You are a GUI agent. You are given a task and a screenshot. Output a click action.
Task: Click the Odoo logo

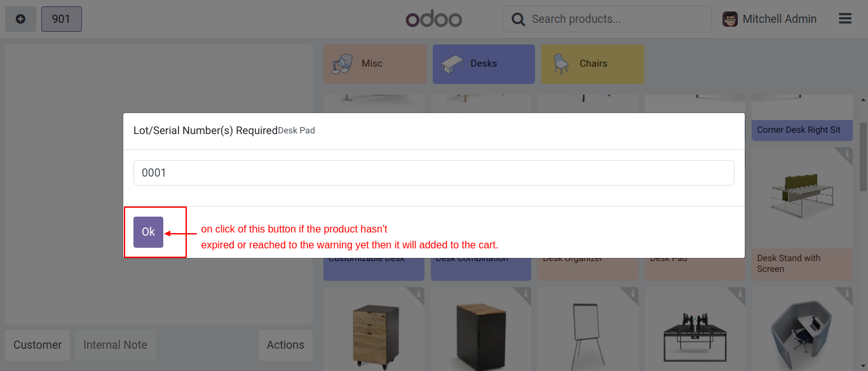point(433,19)
